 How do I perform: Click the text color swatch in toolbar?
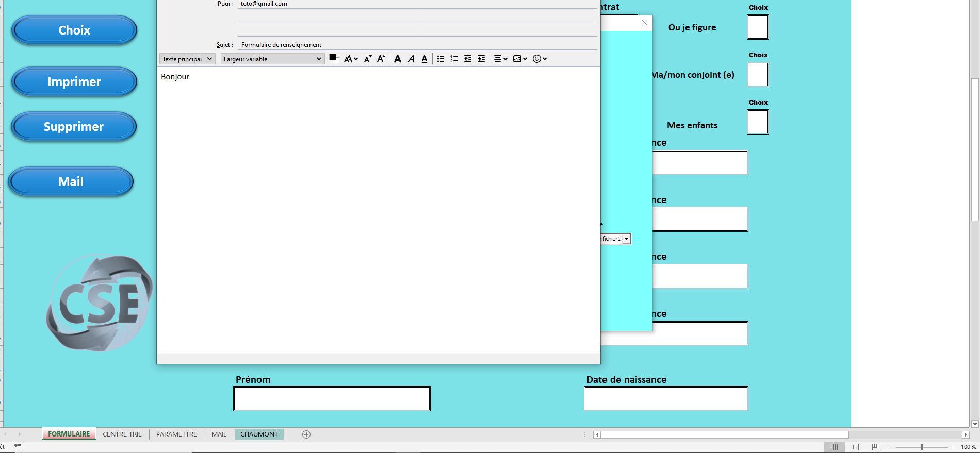[333, 58]
